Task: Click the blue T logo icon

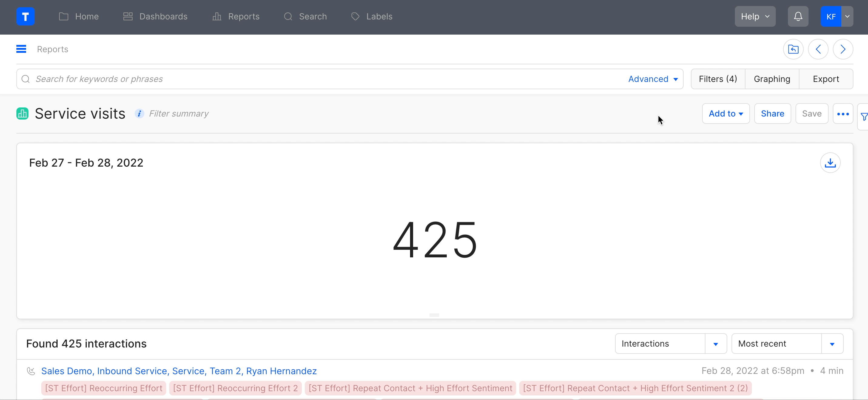Action: [25, 16]
